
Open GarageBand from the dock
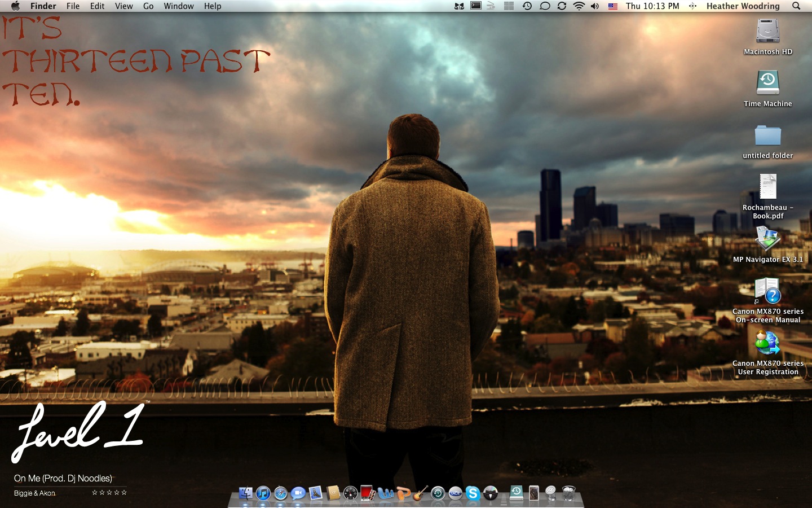pos(420,493)
